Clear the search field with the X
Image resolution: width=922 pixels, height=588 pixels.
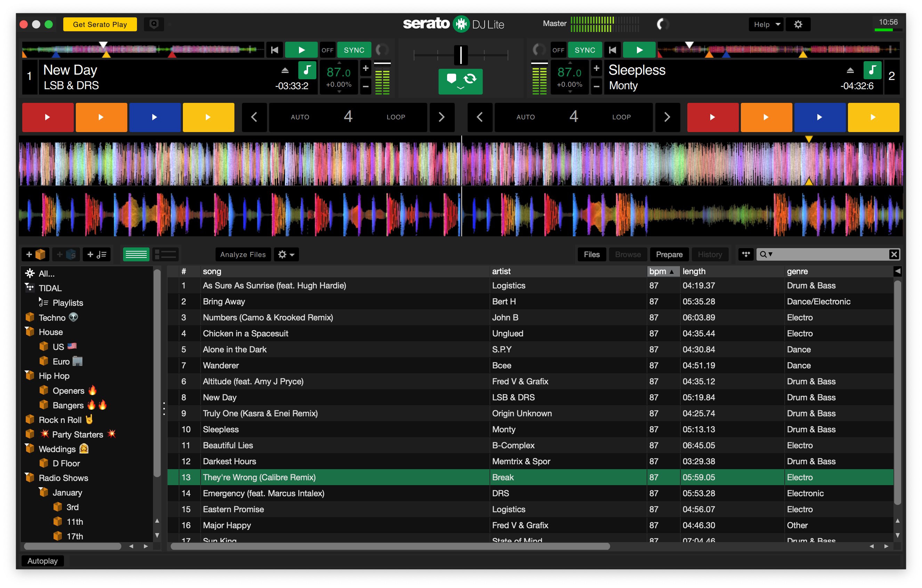tap(894, 255)
